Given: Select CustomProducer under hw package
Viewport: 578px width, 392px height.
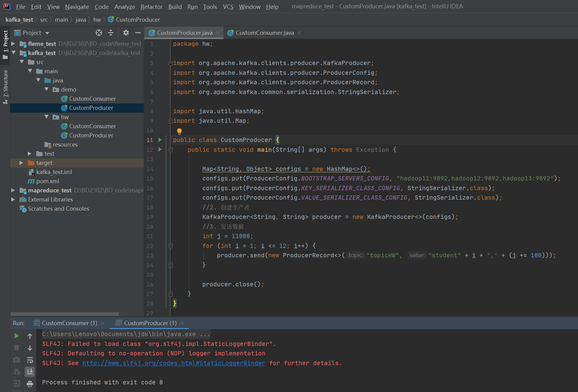Looking at the screenshot, I should tap(91, 135).
